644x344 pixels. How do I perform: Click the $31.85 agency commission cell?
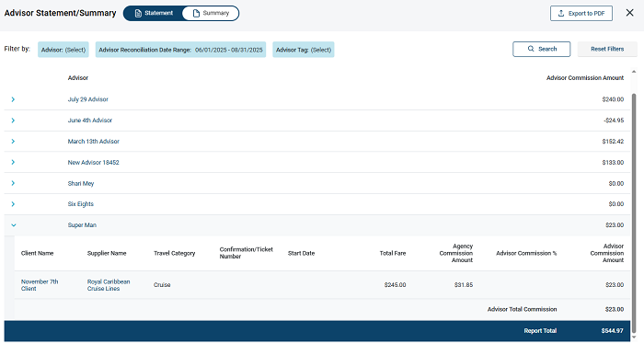tap(464, 285)
